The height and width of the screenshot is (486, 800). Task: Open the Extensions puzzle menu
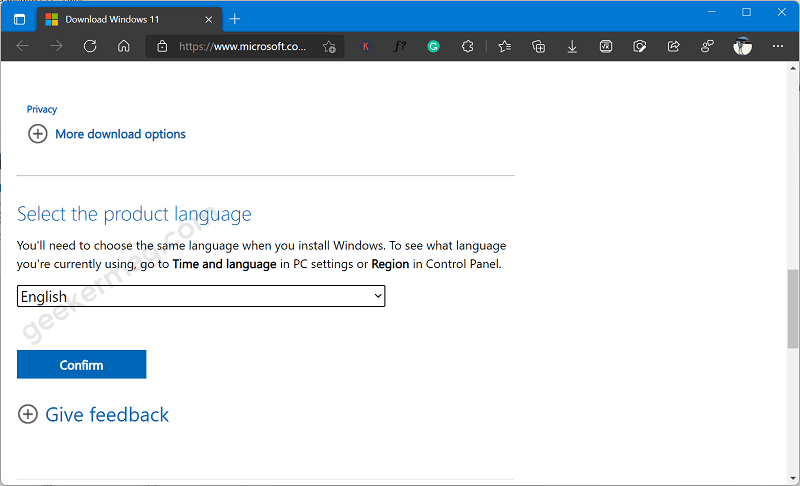tap(467, 46)
